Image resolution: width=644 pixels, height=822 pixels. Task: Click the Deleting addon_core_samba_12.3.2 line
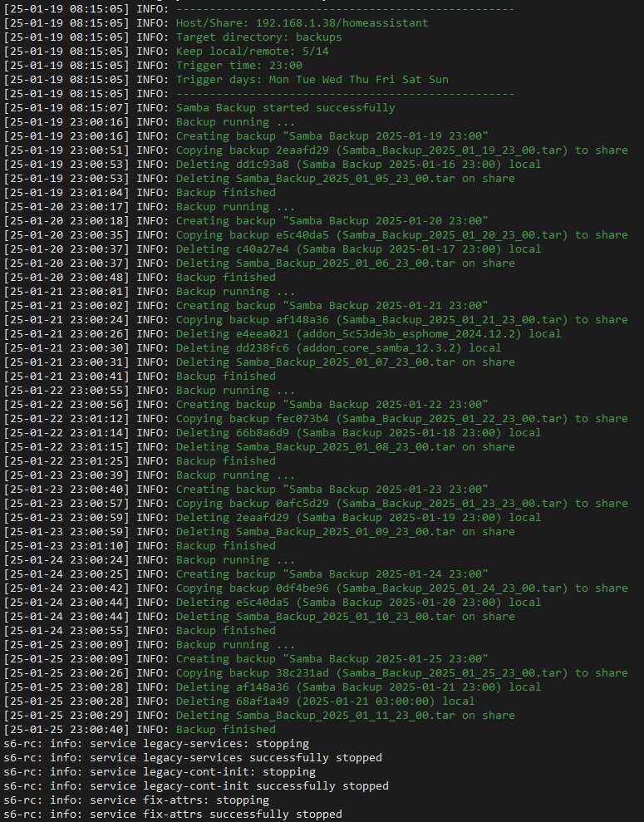(338, 348)
